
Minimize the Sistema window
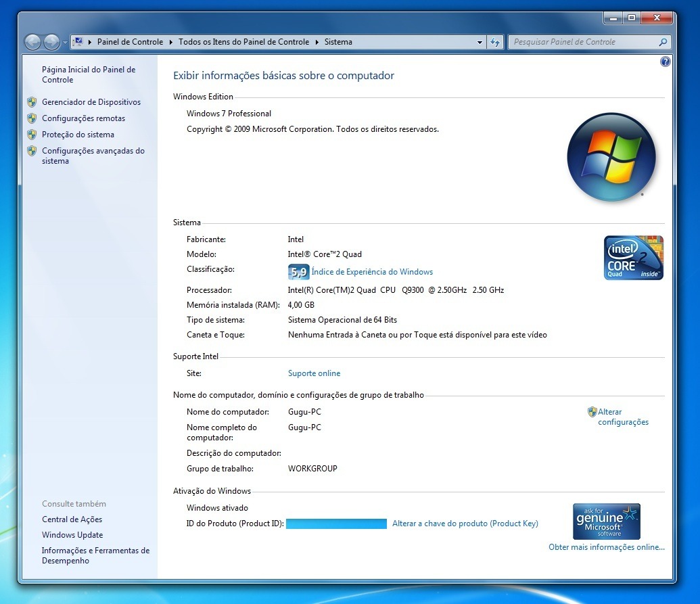[613, 18]
